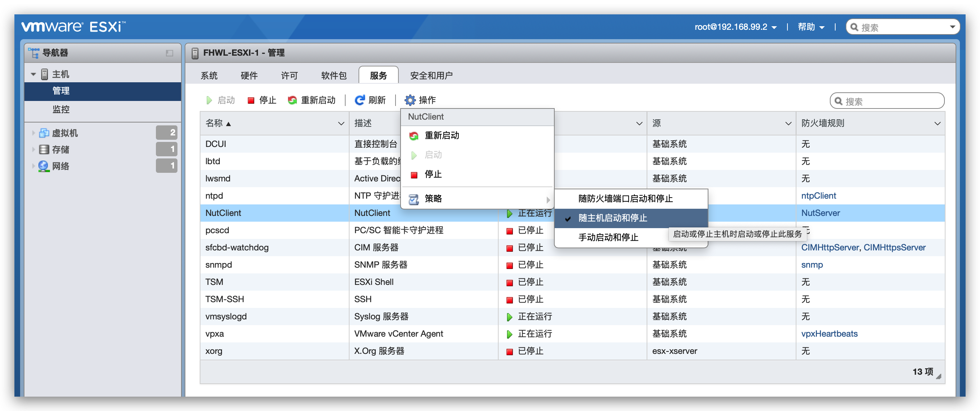Open the Actions gear icon

click(x=410, y=101)
